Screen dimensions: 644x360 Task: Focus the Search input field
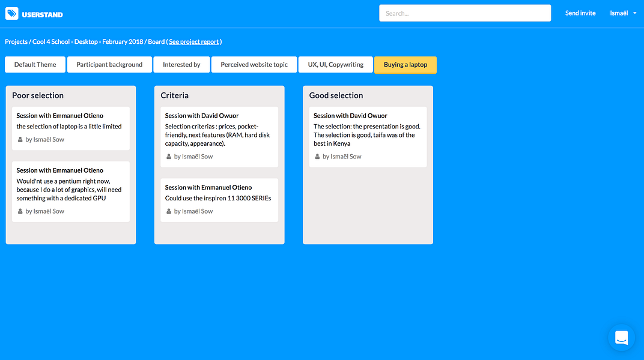[x=465, y=13]
